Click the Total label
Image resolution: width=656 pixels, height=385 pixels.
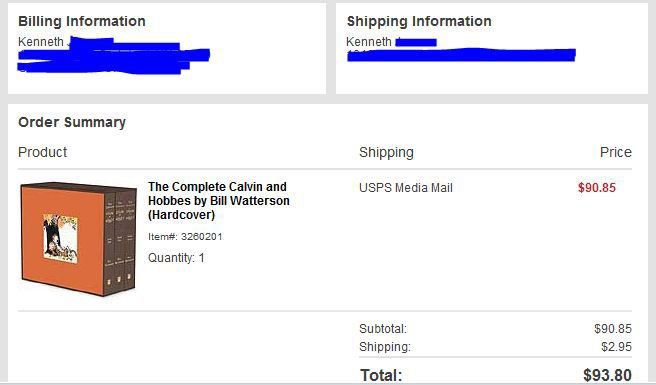point(381,375)
